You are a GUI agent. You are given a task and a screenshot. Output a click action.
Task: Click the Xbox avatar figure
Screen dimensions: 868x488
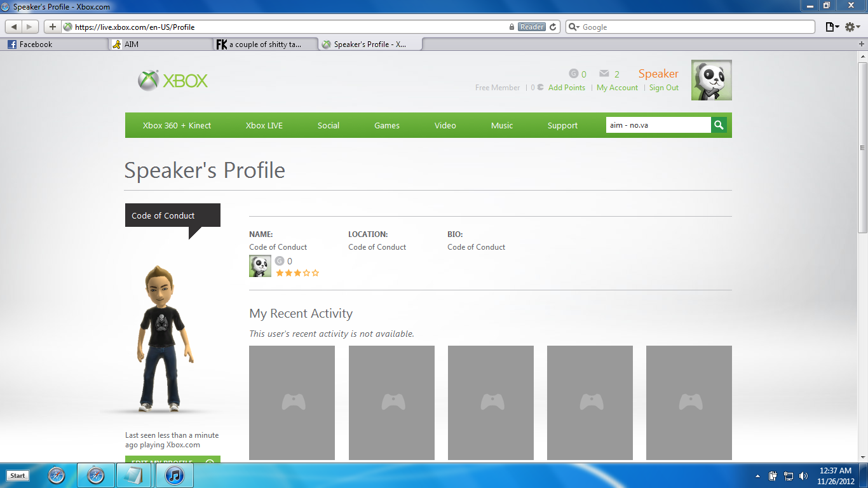162,338
